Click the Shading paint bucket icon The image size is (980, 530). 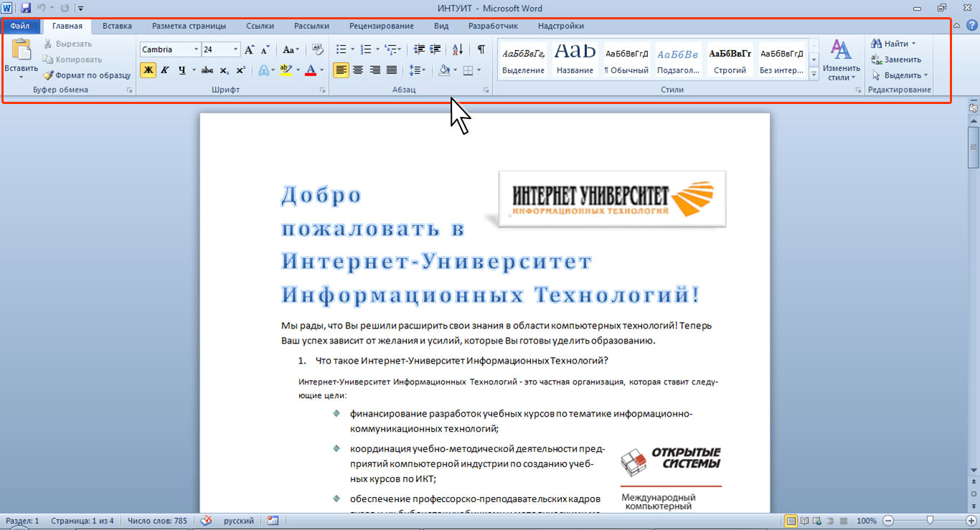point(444,70)
